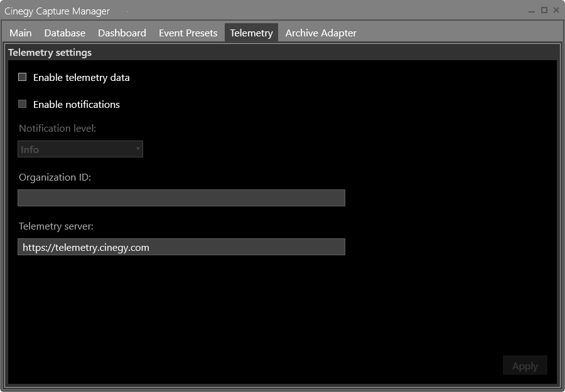Check the Enable notifications box
The image size is (565, 392).
[x=22, y=104]
